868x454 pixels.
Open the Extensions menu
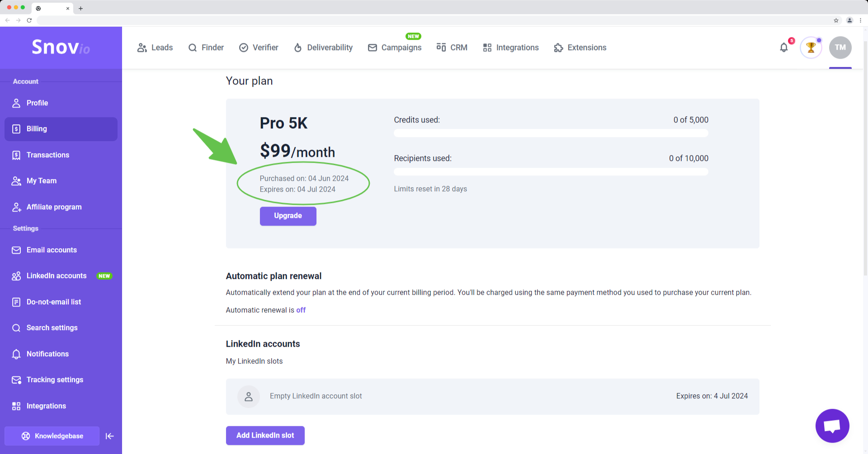(x=580, y=47)
